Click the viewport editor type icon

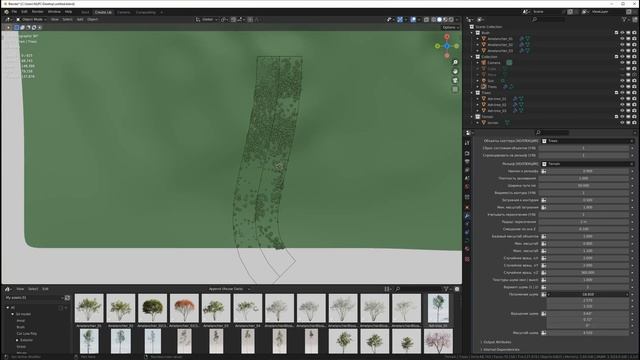(8, 19)
